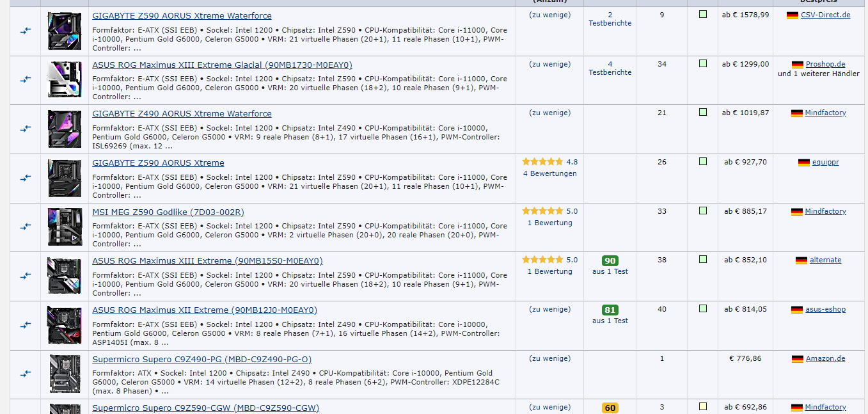The width and height of the screenshot is (868, 414).
Task: Open Supermicro Supero C9Z590-CGW product link
Action: 205,408
